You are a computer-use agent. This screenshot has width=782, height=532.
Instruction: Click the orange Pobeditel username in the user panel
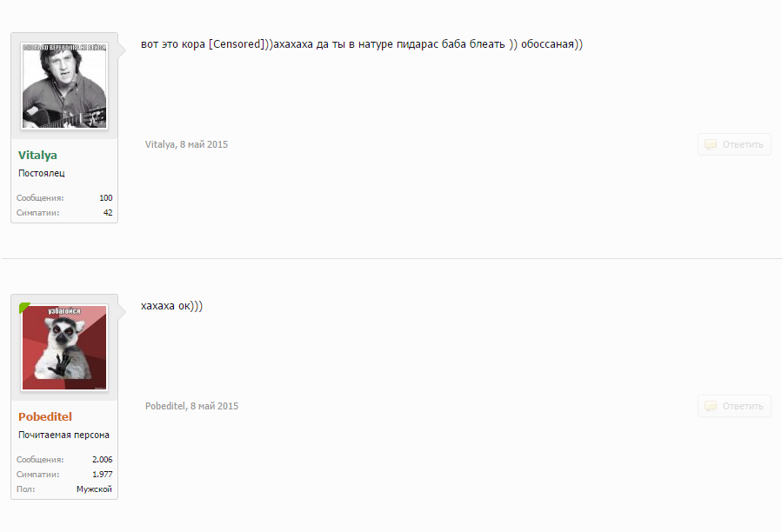tap(45, 417)
